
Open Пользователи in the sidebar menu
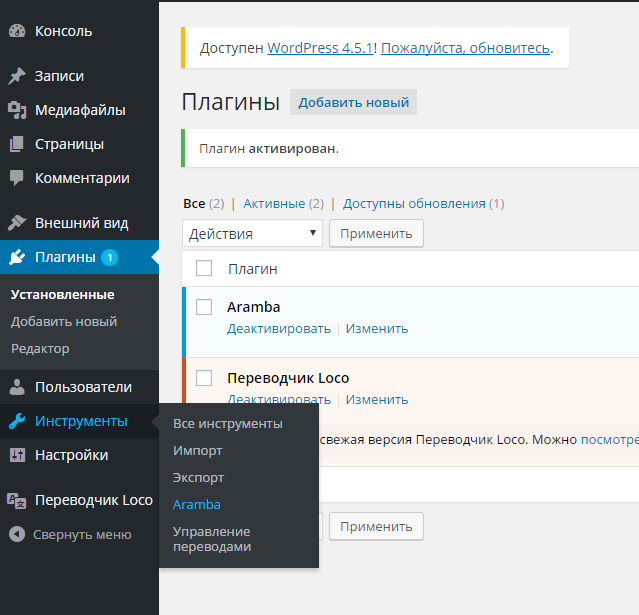click(84, 387)
